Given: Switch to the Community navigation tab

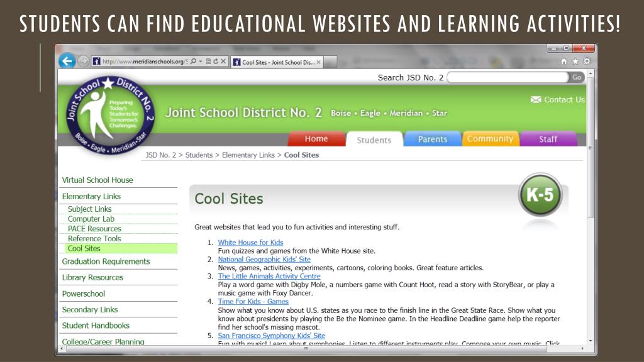Looking at the screenshot, I should (491, 139).
